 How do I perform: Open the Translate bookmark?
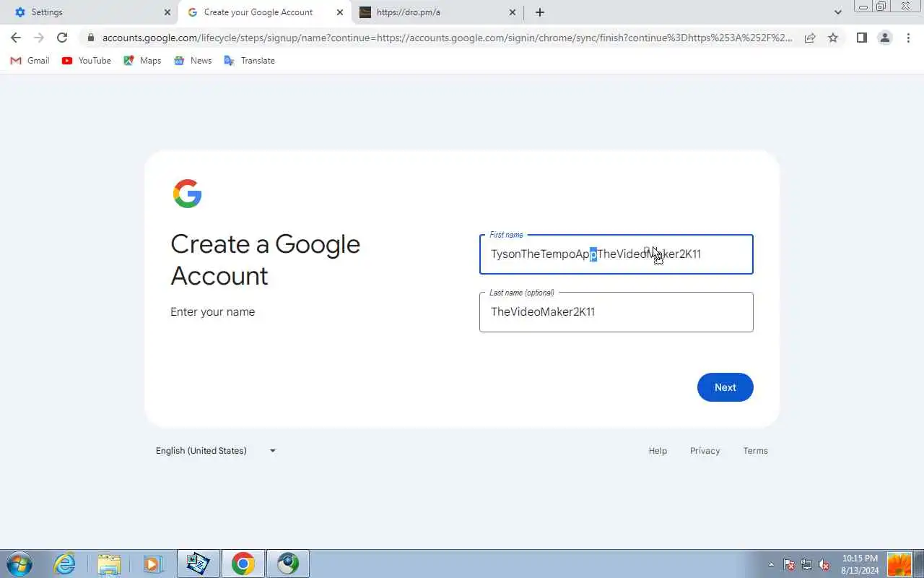point(249,61)
